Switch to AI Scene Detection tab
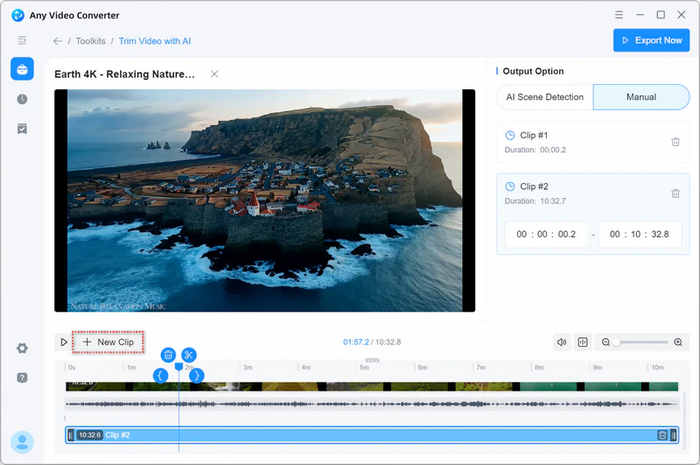 (x=545, y=97)
